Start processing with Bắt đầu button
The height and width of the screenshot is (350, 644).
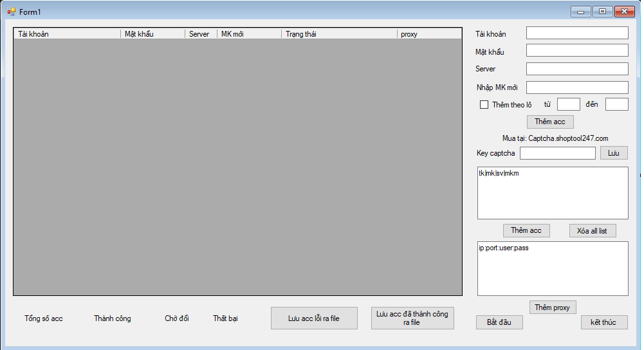click(x=499, y=322)
